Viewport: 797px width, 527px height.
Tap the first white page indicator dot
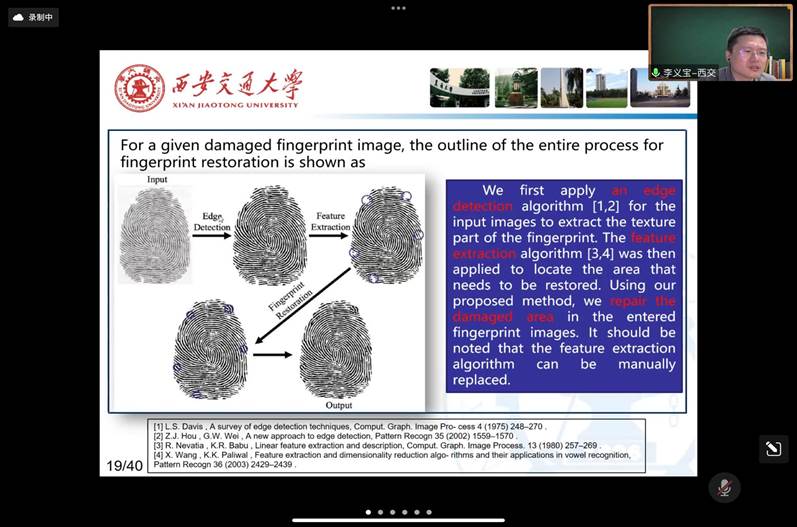[368, 512]
